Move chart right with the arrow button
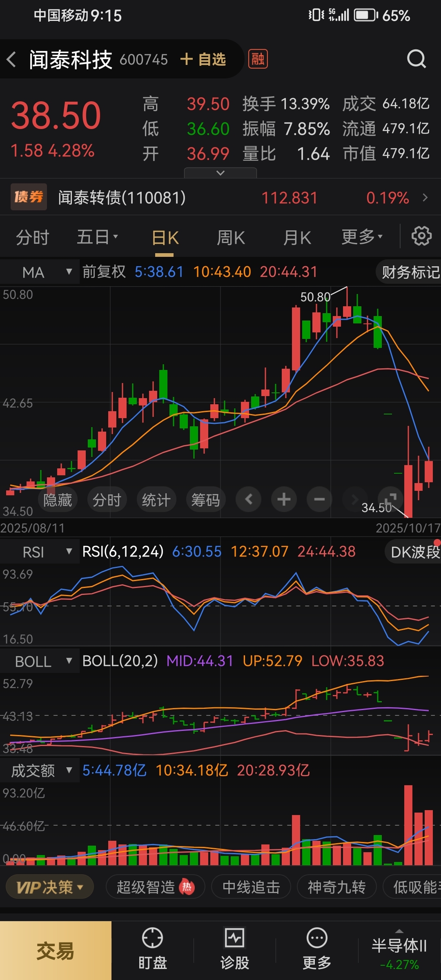Screen dimensions: 441x980 tap(354, 499)
